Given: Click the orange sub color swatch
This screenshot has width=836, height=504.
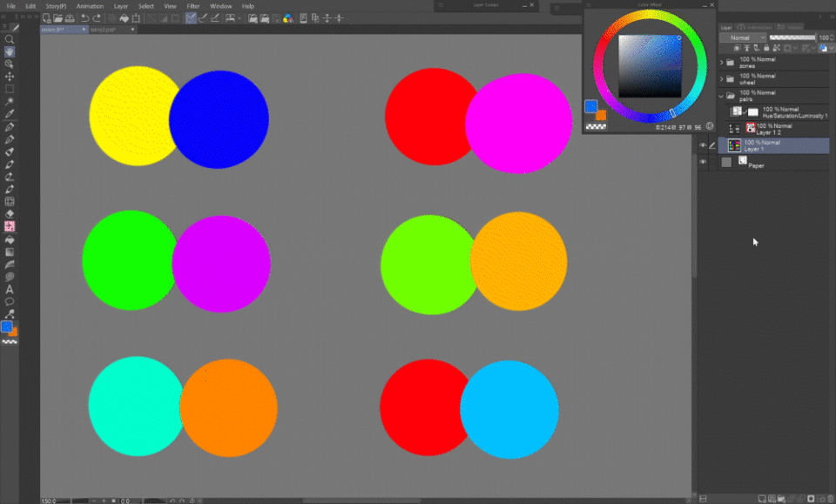Looking at the screenshot, I should click(x=14, y=332).
